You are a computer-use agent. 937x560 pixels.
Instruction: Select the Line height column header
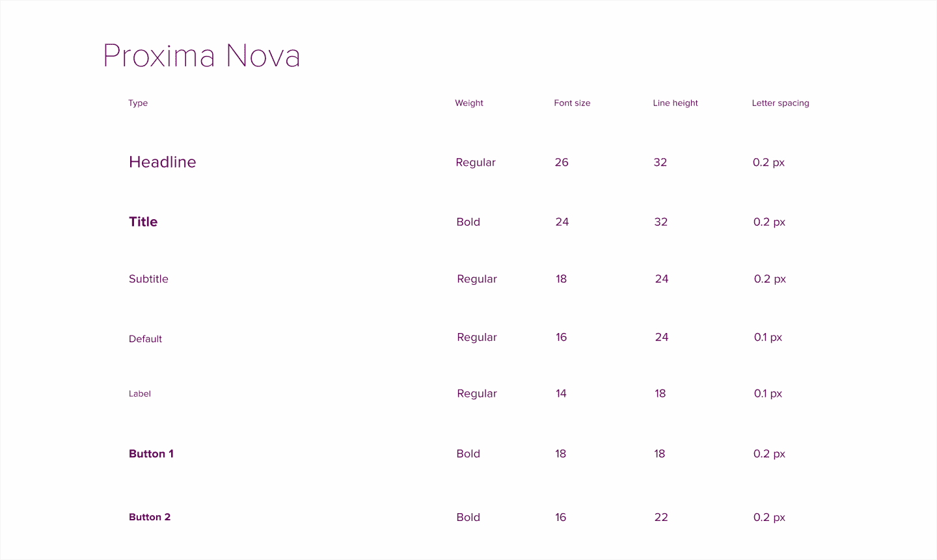pos(675,103)
